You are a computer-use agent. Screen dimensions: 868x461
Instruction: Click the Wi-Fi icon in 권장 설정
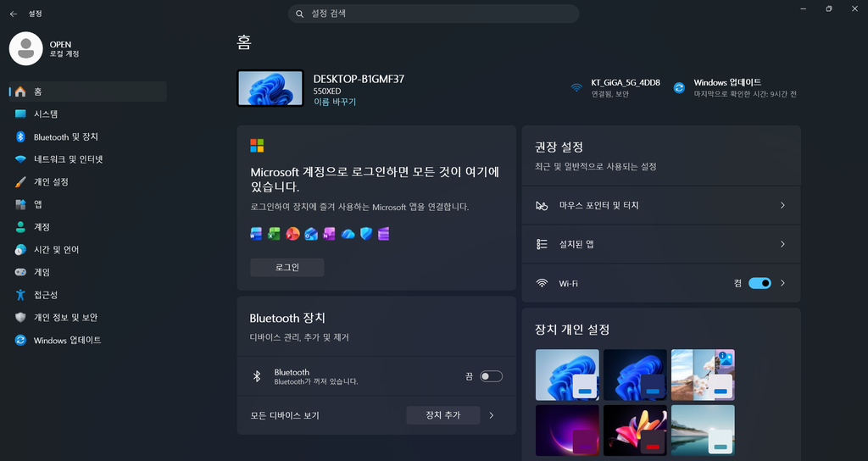(x=542, y=283)
